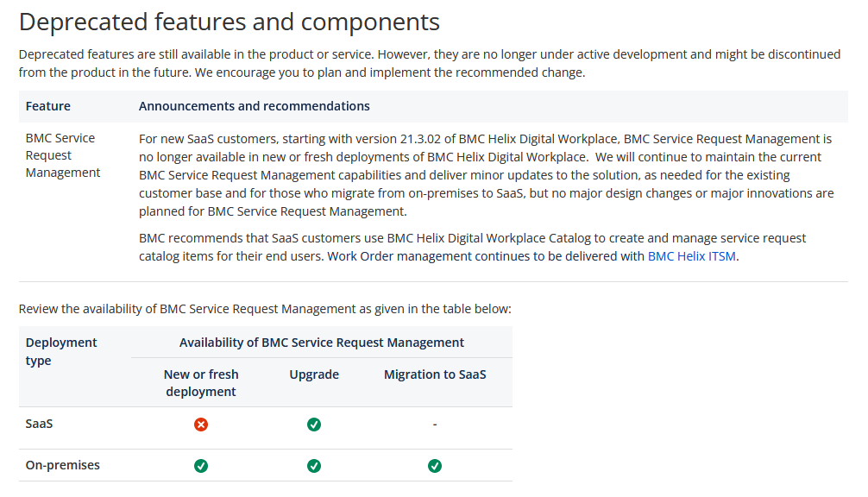Image resolution: width=868 pixels, height=497 pixels.
Task: Click 'Migration to SaaS' column header
Action: tap(435, 374)
